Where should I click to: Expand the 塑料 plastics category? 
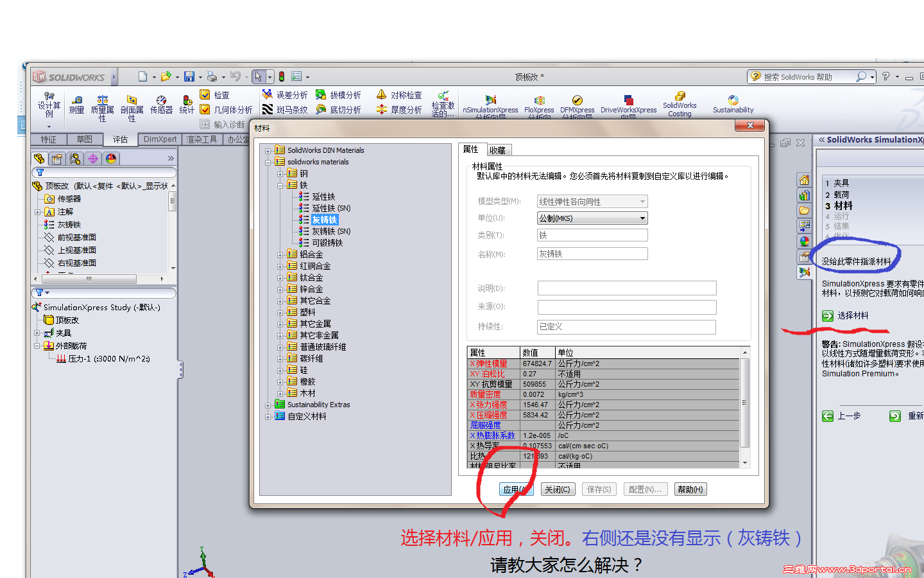(280, 313)
